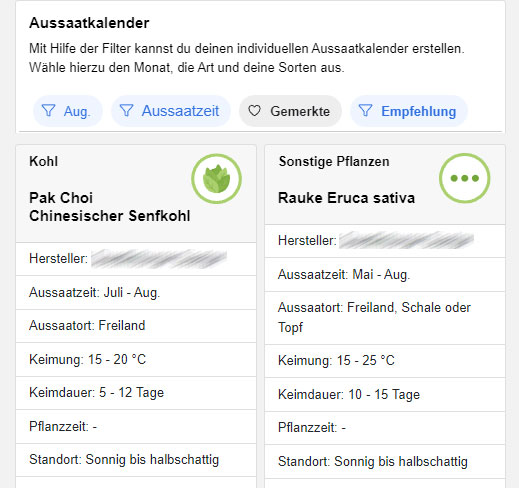Click the Aussaatzeit: Juli - Aug. row
The height and width of the screenshot is (488, 519).
click(x=136, y=293)
